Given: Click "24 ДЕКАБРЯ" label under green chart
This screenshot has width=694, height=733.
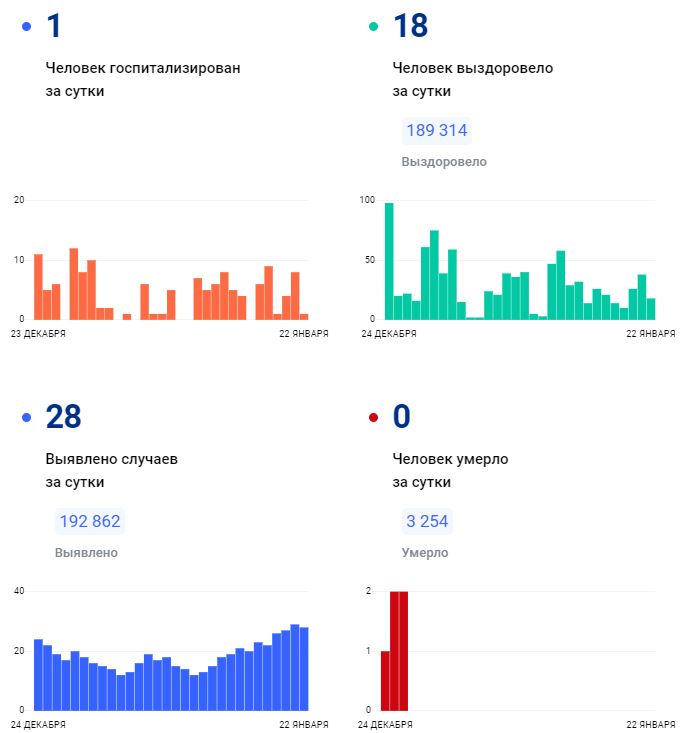Looking at the screenshot, I should (x=389, y=334).
